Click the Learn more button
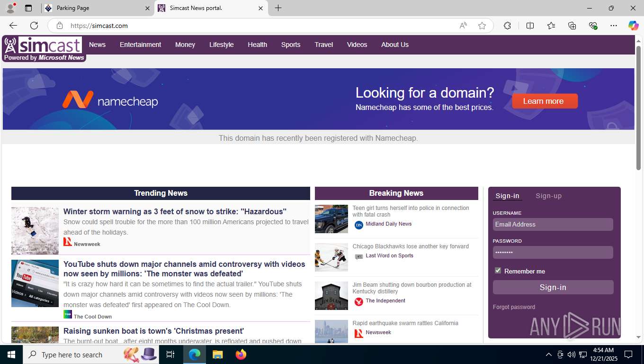The height and width of the screenshot is (364, 644). click(x=545, y=101)
